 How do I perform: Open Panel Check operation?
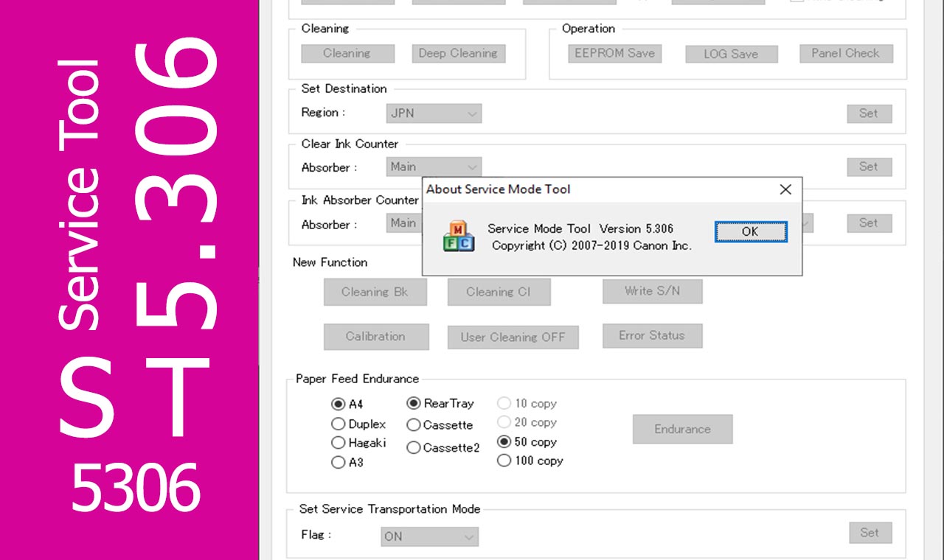click(x=845, y=53)
